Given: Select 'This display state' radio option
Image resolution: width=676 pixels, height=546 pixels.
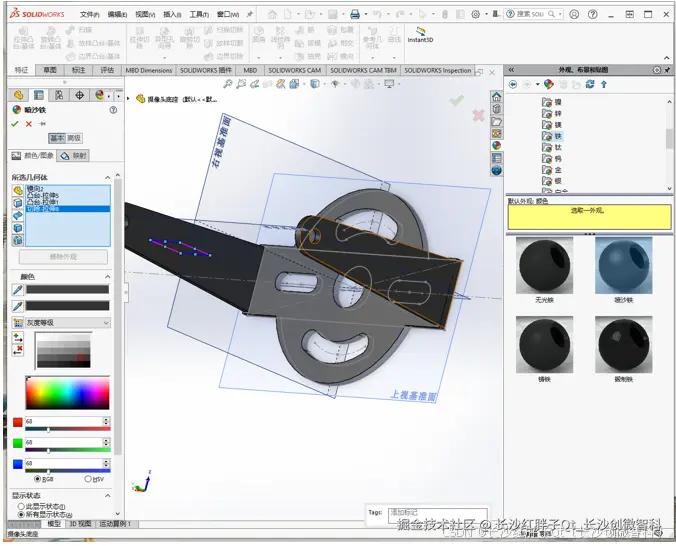Looking at the screenshot, I should [21, 506].
